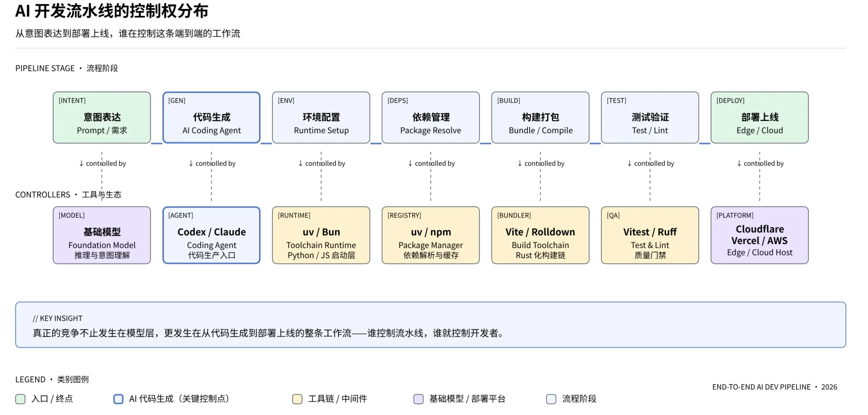Click the [BUNDLER] Vite / Rolldown controller box

[x=540, y=235]
